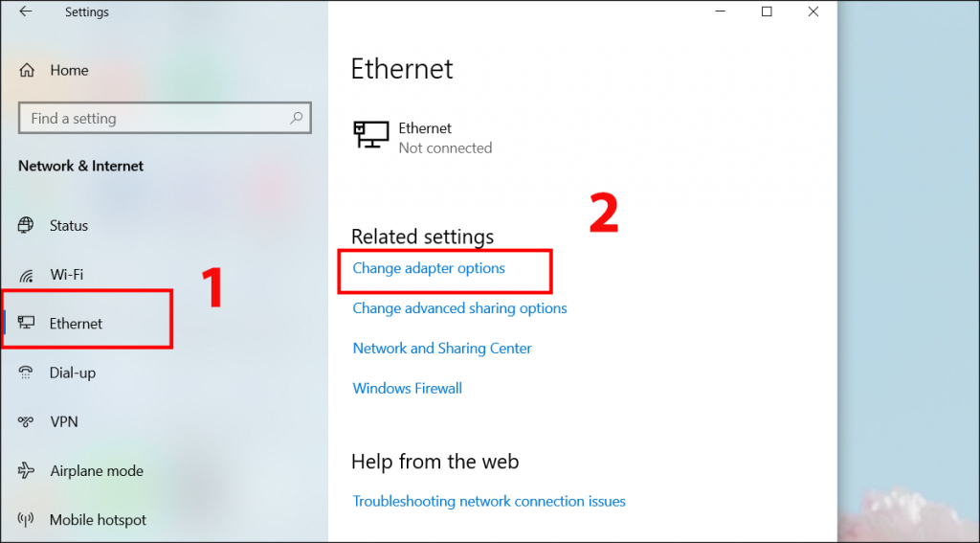
Task: Switch to the Mobile hotspot section
Action: (98, 520)
